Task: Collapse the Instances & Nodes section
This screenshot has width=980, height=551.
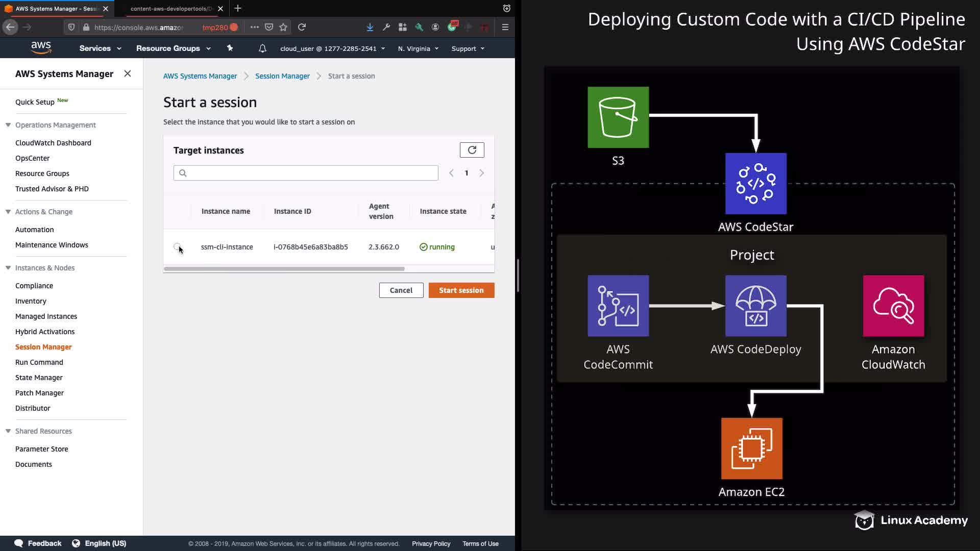Action: point(8,268)
